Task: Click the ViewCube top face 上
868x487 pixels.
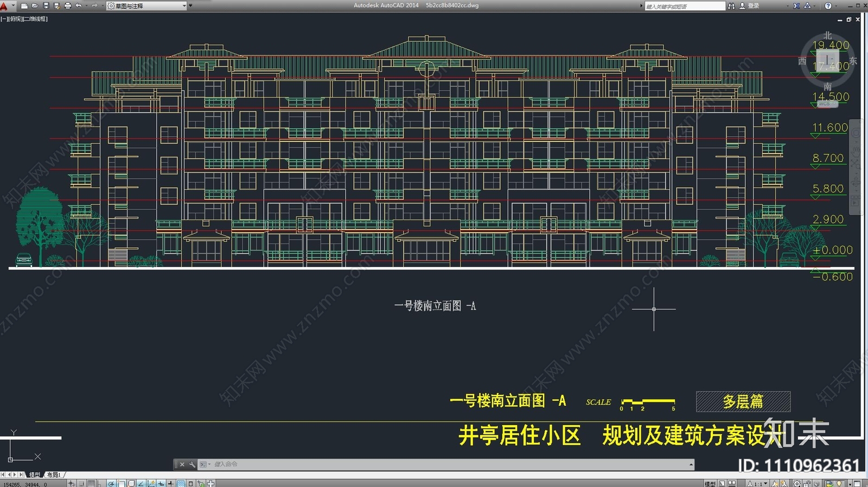Action: 827,60
